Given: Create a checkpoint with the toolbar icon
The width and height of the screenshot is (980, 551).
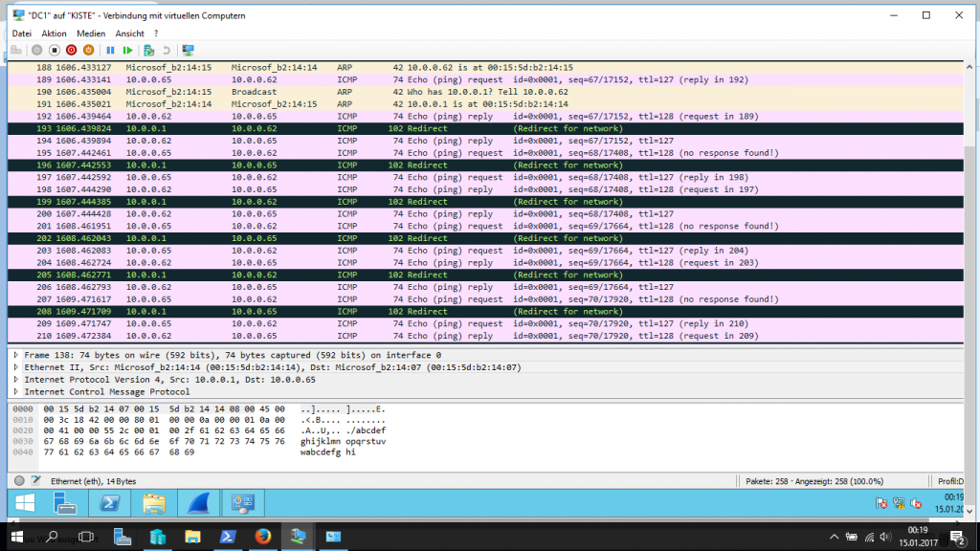Looking at the screenshot, I should click(148, 50).
